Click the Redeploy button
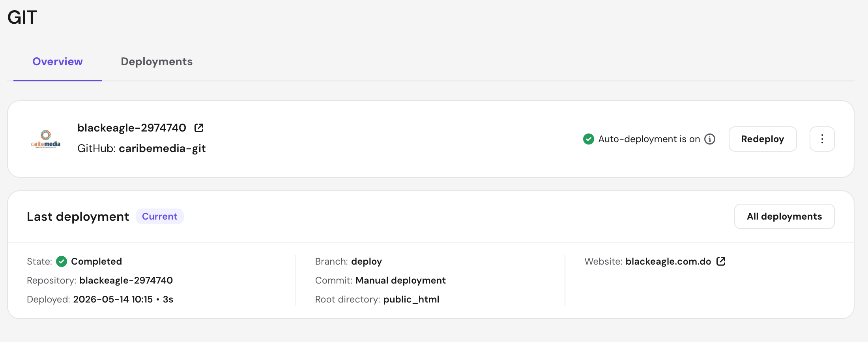The height and width of the screenshot is (342, 868). [x=763, y=139]
